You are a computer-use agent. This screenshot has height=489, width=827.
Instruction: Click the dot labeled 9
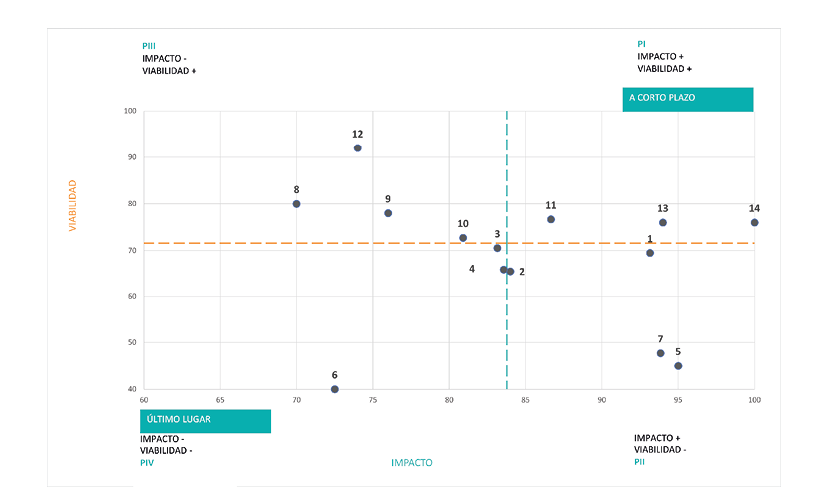point(388,213)
